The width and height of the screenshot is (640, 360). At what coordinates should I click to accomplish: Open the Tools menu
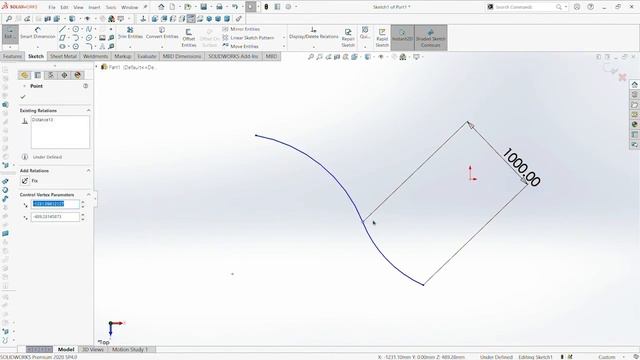(x=111, y=7)
